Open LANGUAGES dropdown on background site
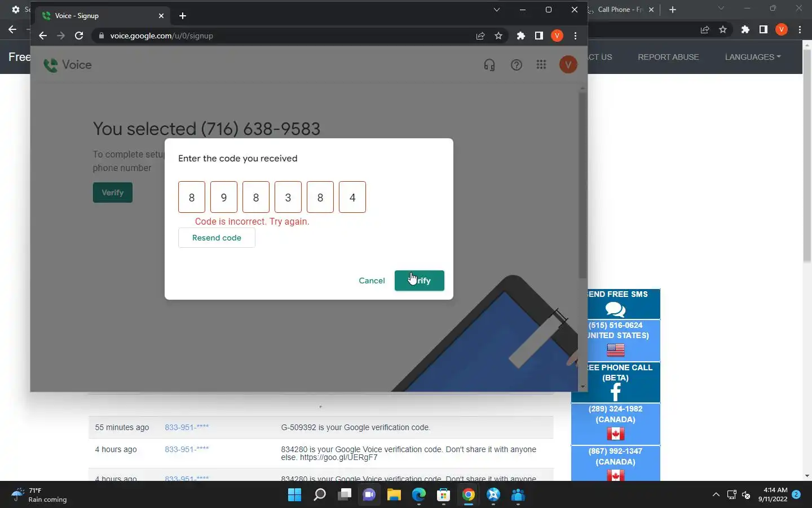812x508 pixels. click(753, 57)
